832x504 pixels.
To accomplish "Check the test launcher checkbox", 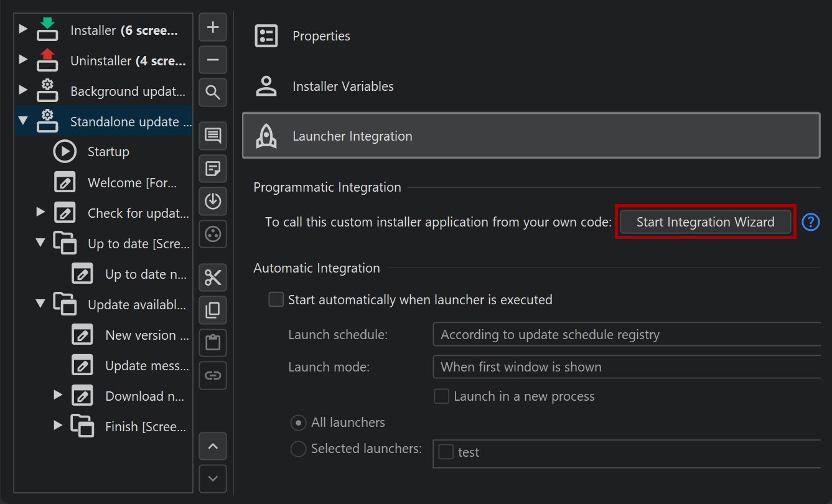I will (x=446, y=452).
